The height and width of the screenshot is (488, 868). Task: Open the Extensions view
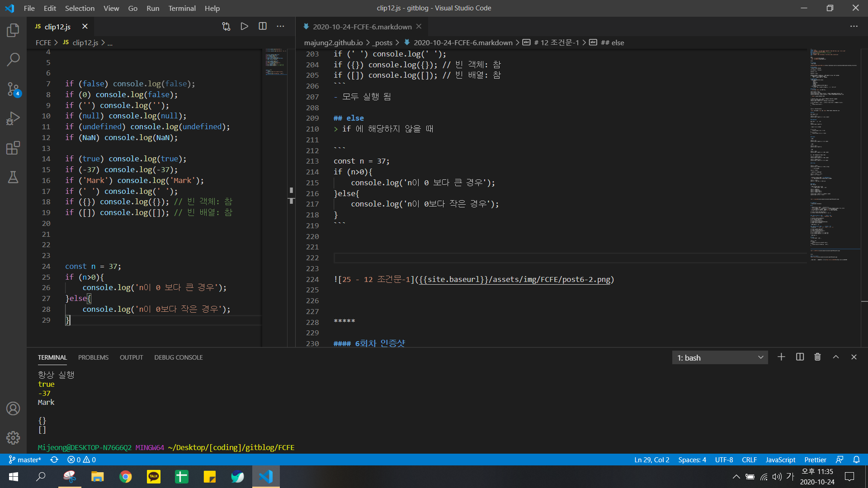coord(13,148)
